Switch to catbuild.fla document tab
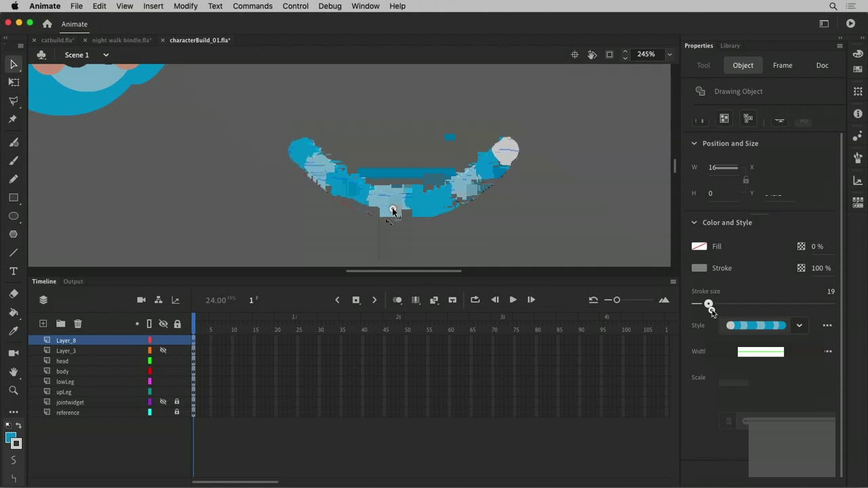This screenshot has height=488, width=868. [58, 41]
